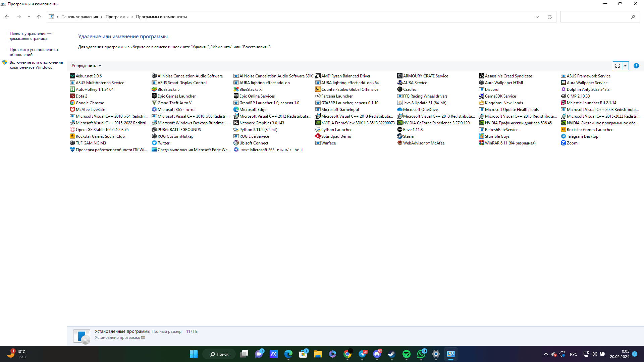Open Steam application entry
644x362 pixels.
408,136
